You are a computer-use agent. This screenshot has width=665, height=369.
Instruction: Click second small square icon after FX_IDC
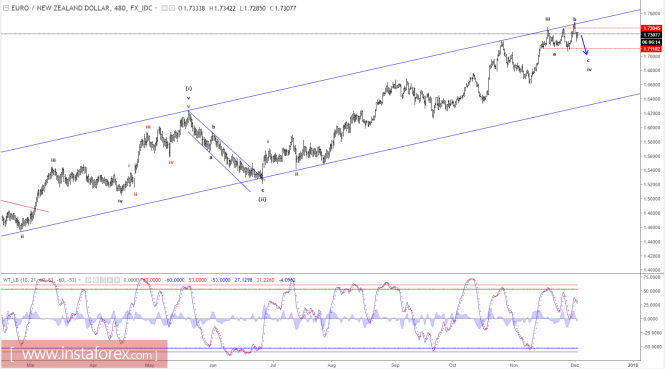172,8
